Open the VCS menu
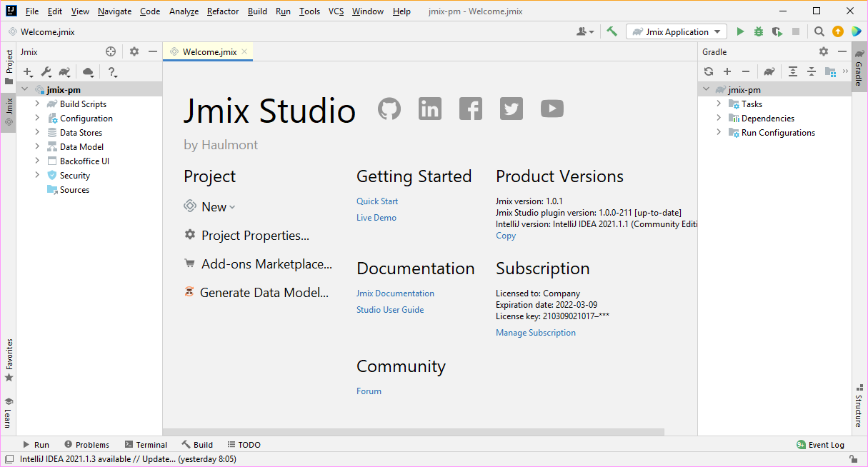 click(x=336, y=11)
